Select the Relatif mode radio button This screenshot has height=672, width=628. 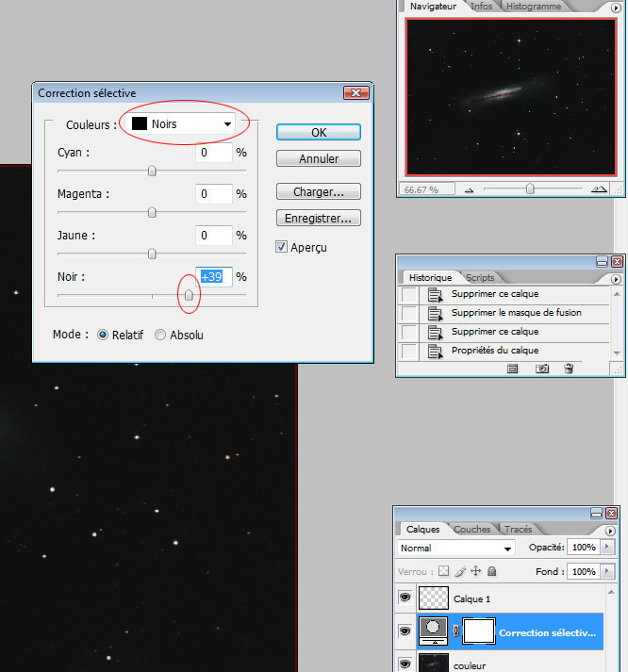pyautogui.click(x=103, y=335)
